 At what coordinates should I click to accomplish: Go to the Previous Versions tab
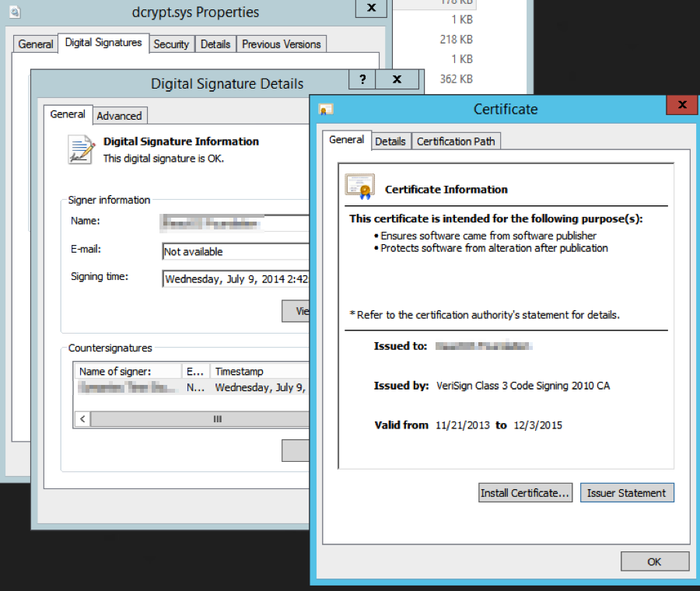[x=281, y=44]
